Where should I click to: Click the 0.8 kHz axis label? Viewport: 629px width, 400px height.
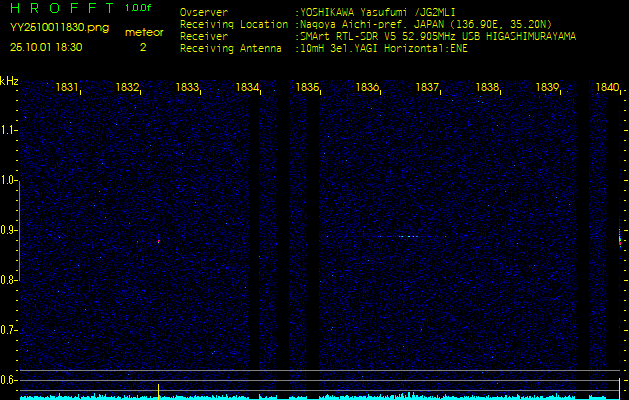(x=7, y=280)
